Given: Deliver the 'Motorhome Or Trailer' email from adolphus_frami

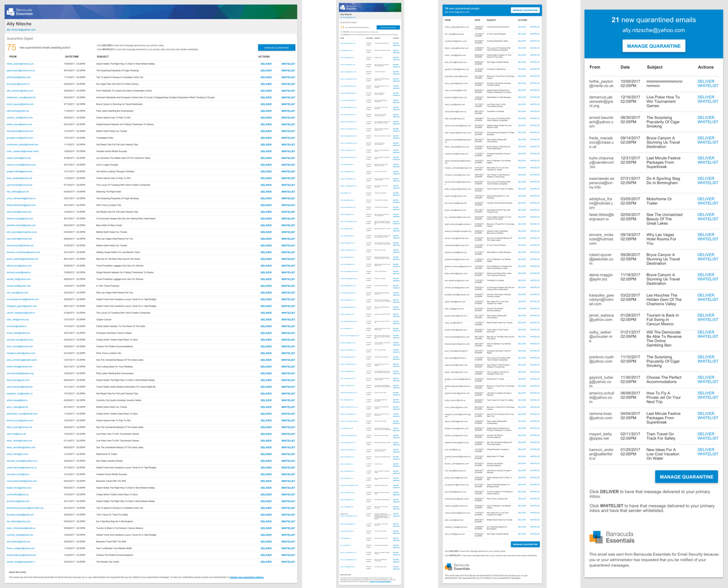Looking at the screenshot, I should (705, 199).
